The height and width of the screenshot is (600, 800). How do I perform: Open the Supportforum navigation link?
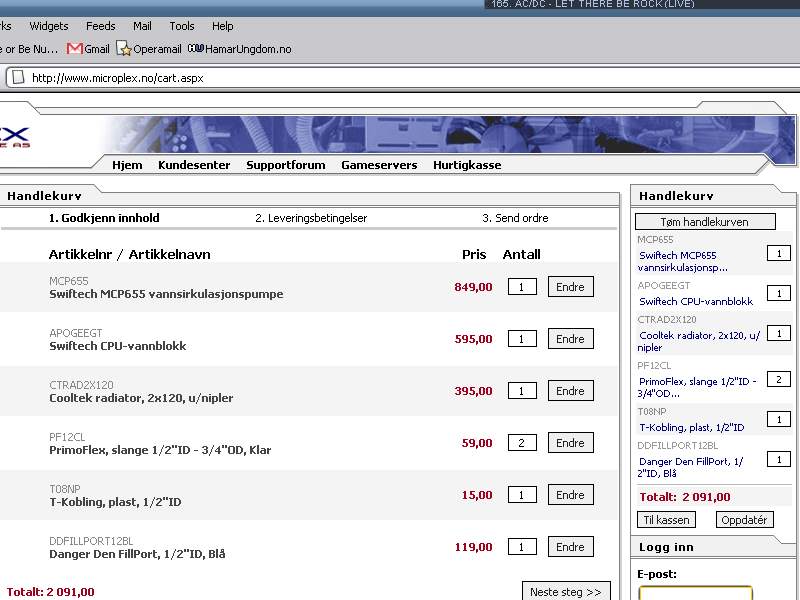[286, 165]
